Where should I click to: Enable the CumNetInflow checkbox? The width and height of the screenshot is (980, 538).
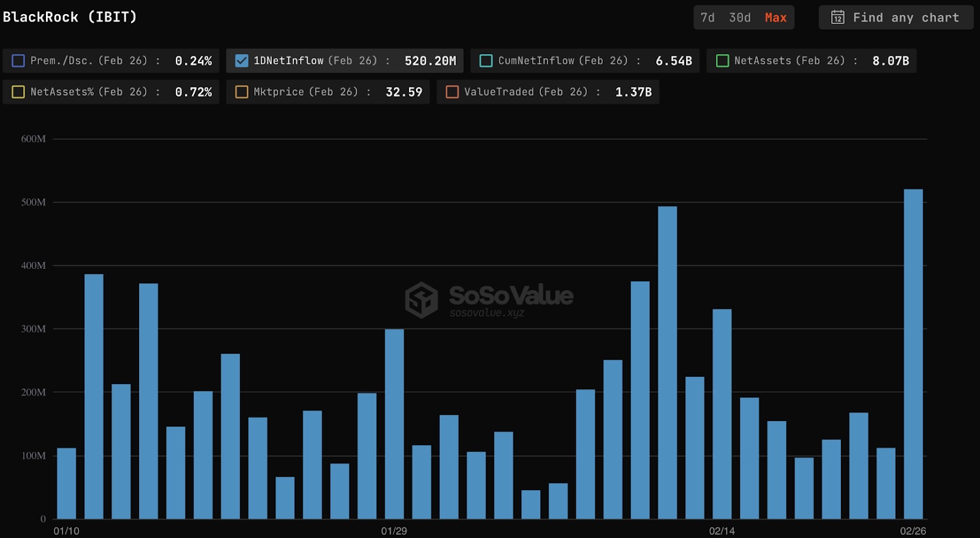[x=486, y=61]
